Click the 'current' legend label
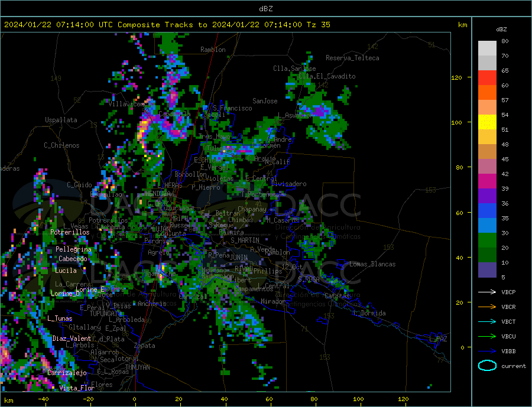532x407 pixels. pos(514,366)
